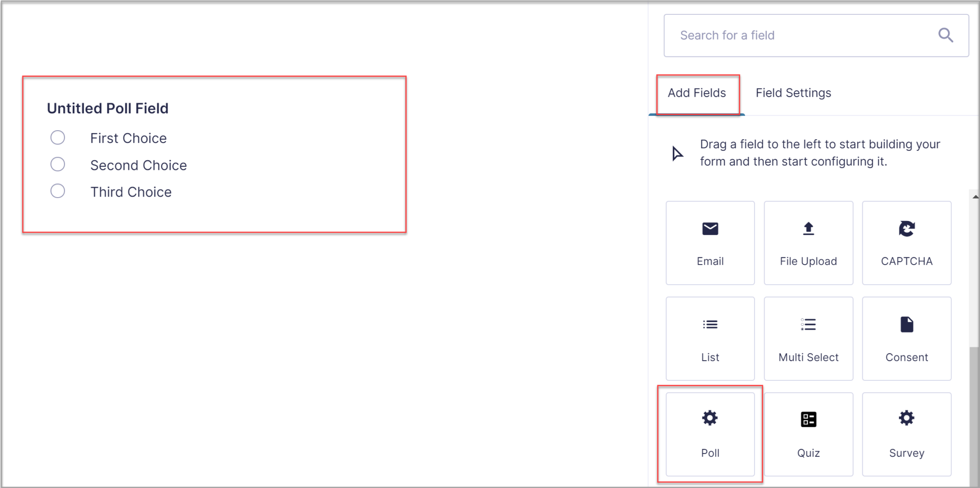Click inside the Search for a field box

[x=790, y=35]
